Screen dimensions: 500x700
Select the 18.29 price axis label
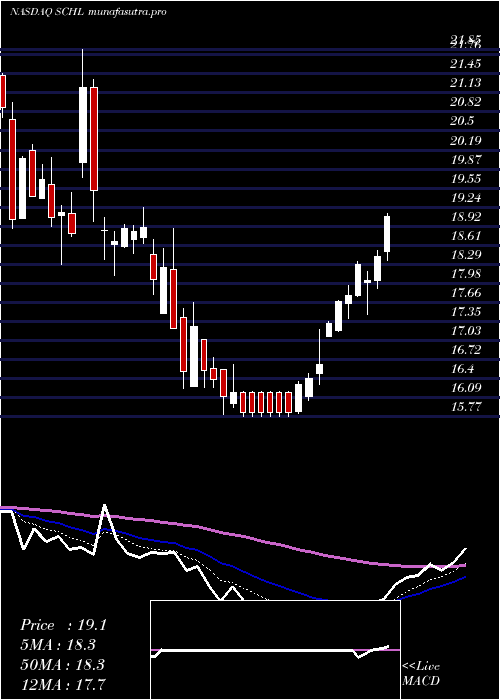[466, 255]
